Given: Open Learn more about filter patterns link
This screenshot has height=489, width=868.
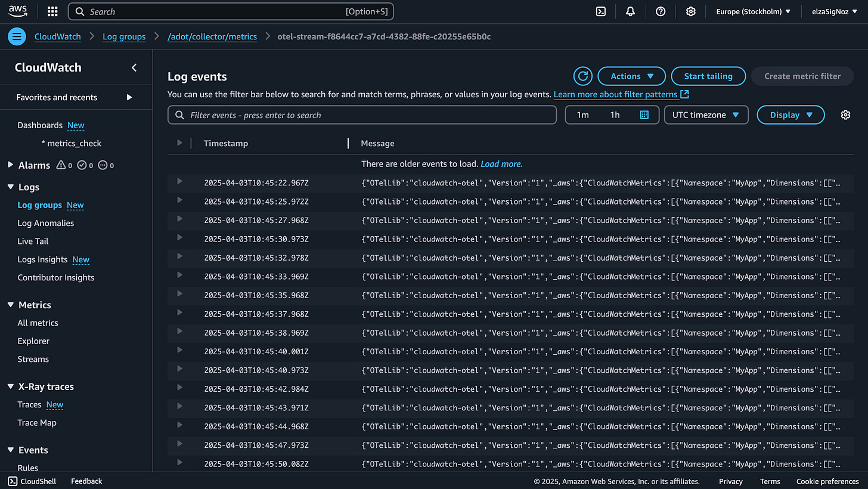Looking at the screenshot, I should point(616,94).
